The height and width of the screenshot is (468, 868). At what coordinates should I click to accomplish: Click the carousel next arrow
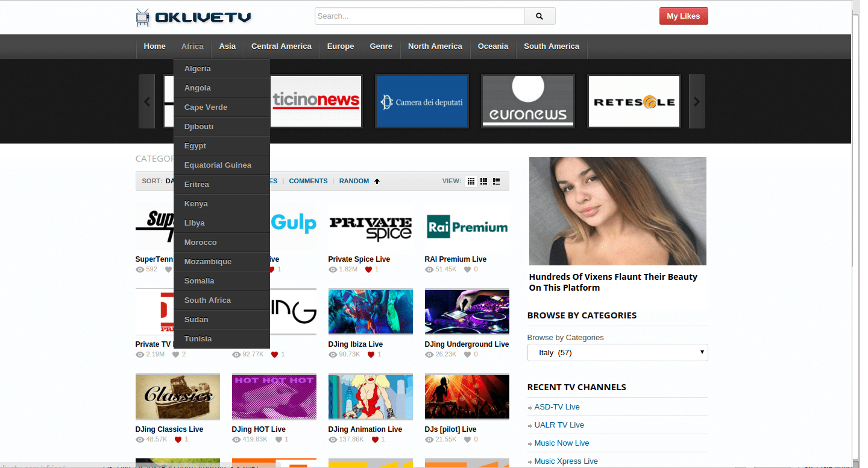[697, 101]
